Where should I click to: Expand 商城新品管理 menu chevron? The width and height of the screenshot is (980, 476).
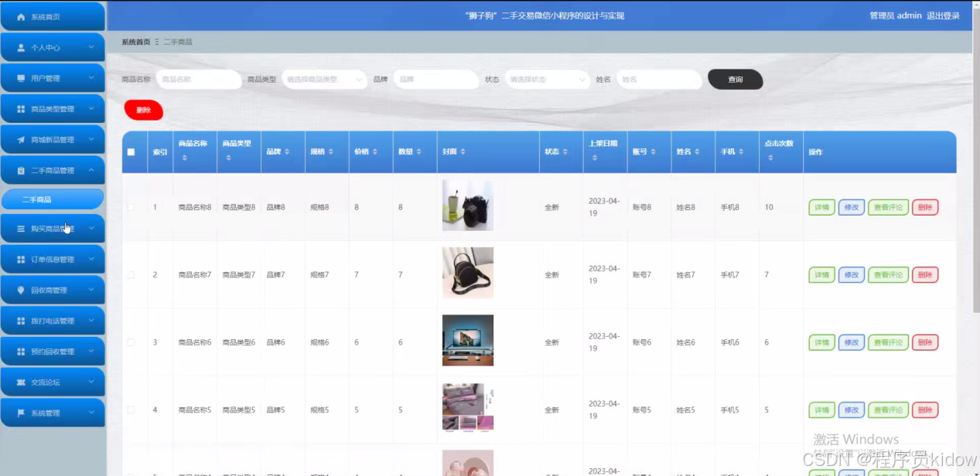coord(91,140)
